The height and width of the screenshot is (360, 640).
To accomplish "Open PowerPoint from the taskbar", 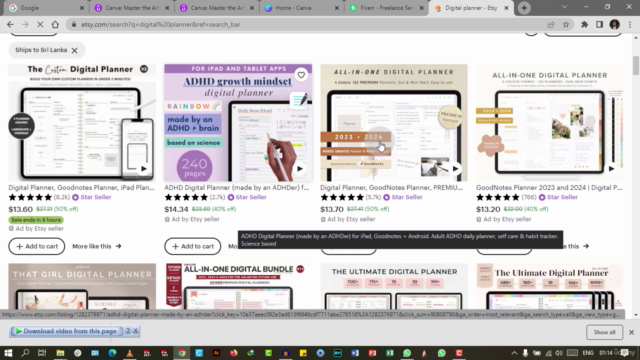I will pos(372,353).
